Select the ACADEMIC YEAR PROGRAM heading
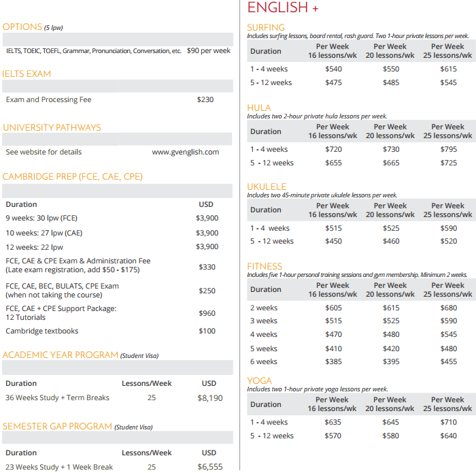Image resolution: width=476 pixels, height=473 pixels. [60, 355]
